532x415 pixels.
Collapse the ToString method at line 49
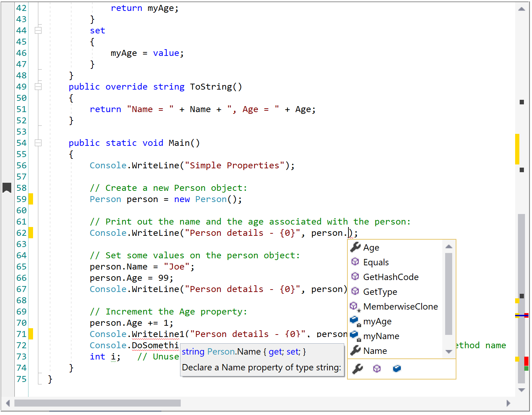(38, 86)
